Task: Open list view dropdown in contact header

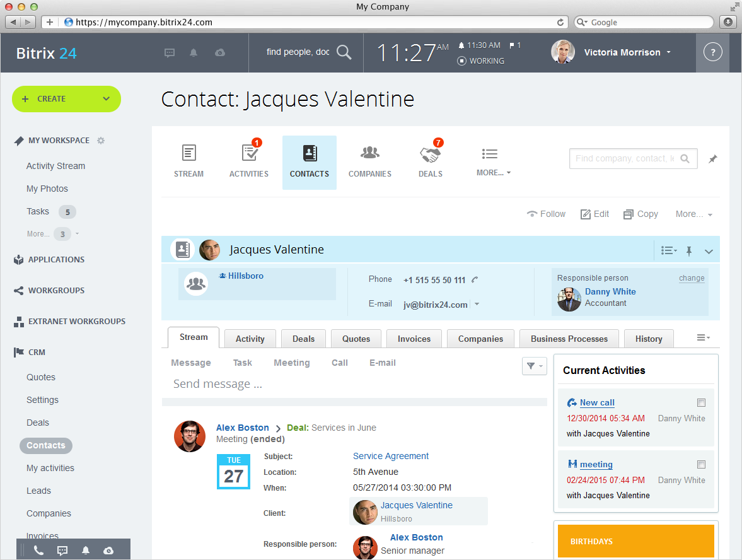Action: (669, 250)
